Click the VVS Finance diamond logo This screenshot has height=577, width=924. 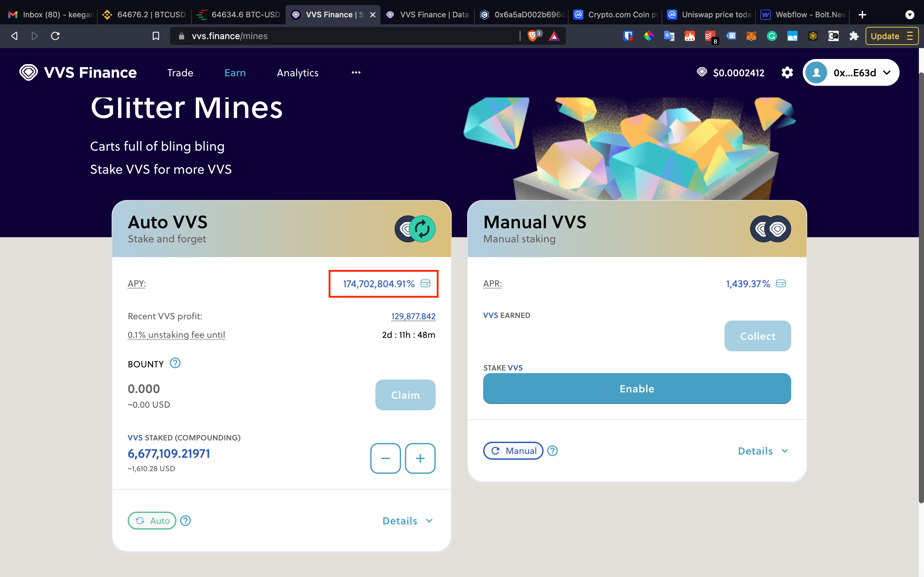pos(28,72)
